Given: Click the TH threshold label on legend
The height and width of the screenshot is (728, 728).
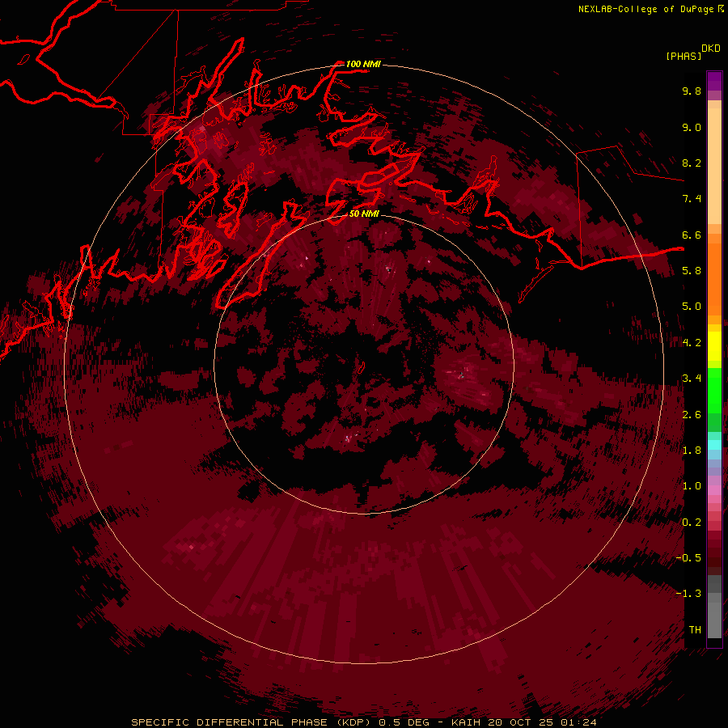Looking at the screenshot, I should point(695,630).
